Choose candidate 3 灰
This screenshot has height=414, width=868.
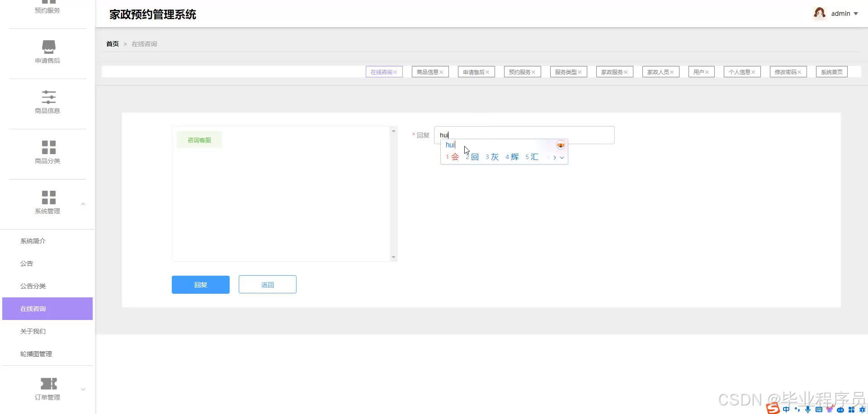492,157
